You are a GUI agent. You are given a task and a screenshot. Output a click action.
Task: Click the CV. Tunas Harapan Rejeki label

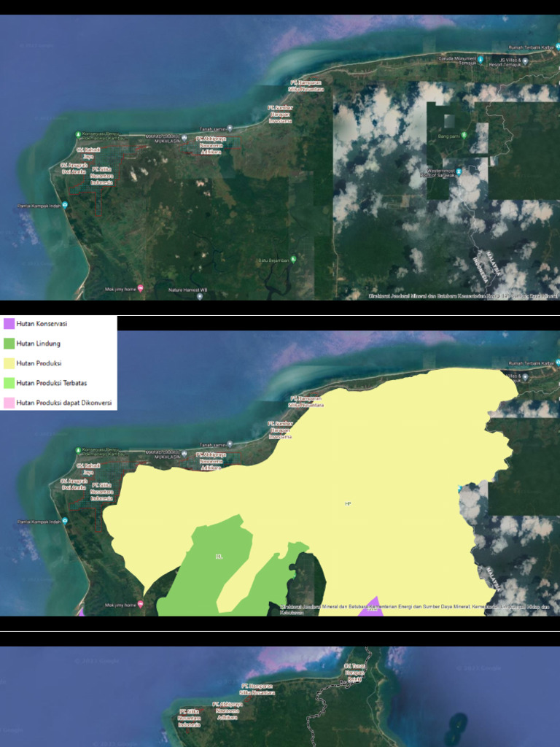(355, 672)
